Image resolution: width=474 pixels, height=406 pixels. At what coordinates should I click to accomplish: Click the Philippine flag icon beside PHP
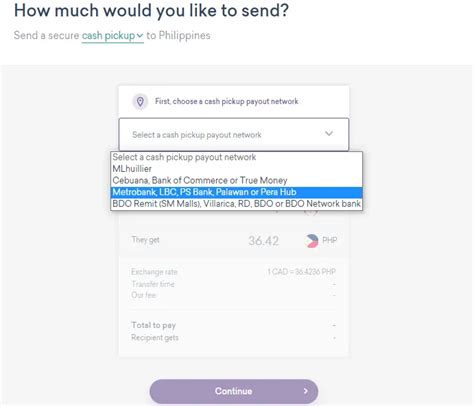[x=311, y=240]
